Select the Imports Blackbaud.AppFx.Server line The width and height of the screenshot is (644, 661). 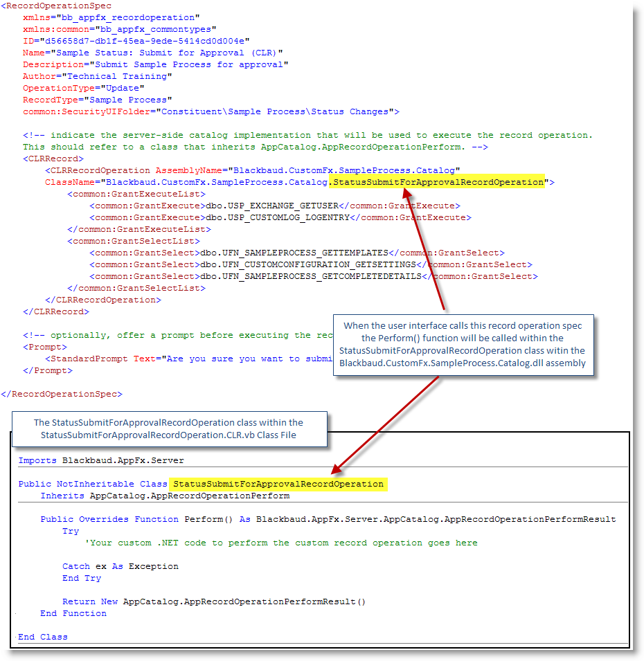click(x=101, y=461)
